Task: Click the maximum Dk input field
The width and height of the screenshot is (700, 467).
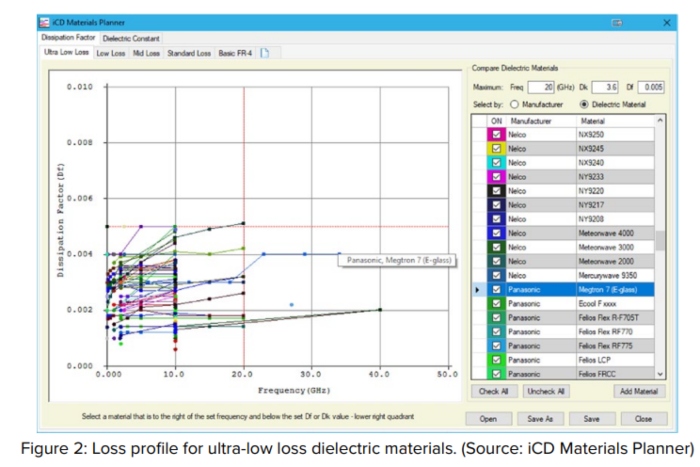Action: point(605,87)
